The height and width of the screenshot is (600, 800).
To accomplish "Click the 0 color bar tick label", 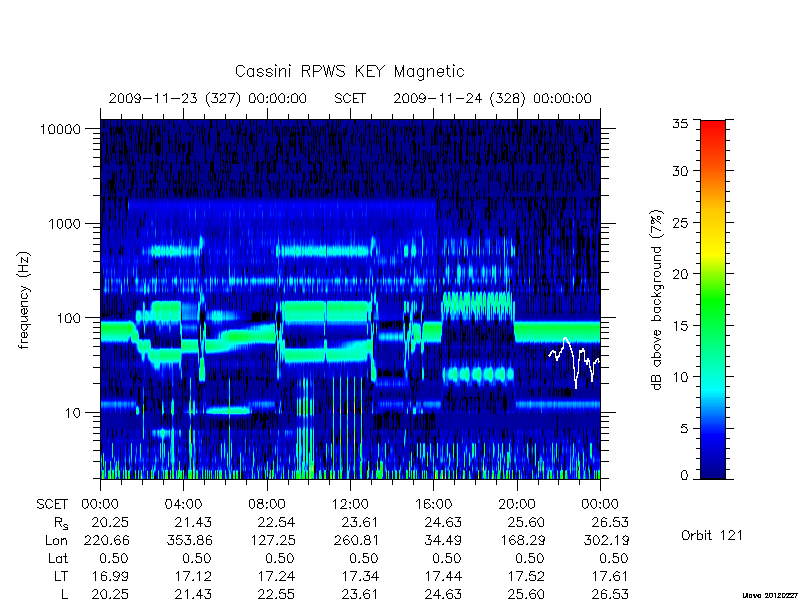I will (684, 475).
